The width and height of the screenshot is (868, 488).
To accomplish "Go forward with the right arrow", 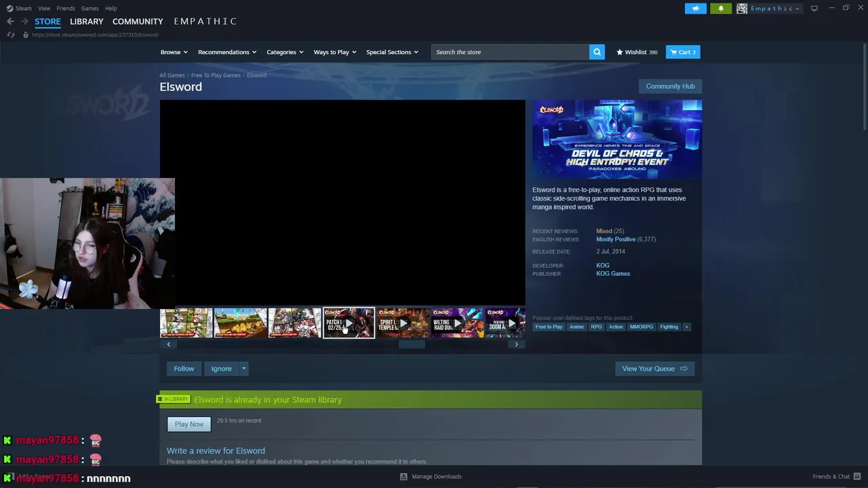I will [x=24, y=22].
